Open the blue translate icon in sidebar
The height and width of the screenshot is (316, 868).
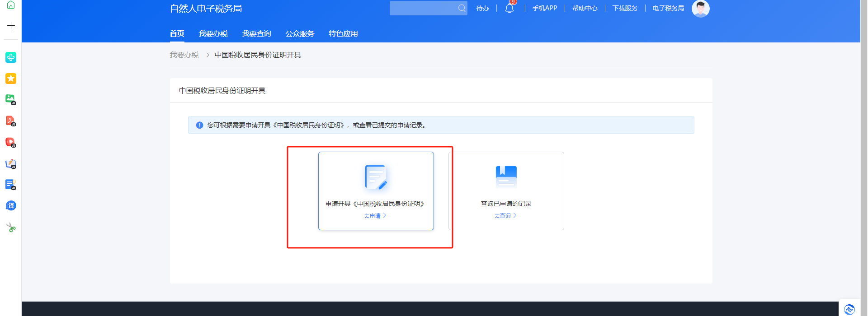point(11,206)
